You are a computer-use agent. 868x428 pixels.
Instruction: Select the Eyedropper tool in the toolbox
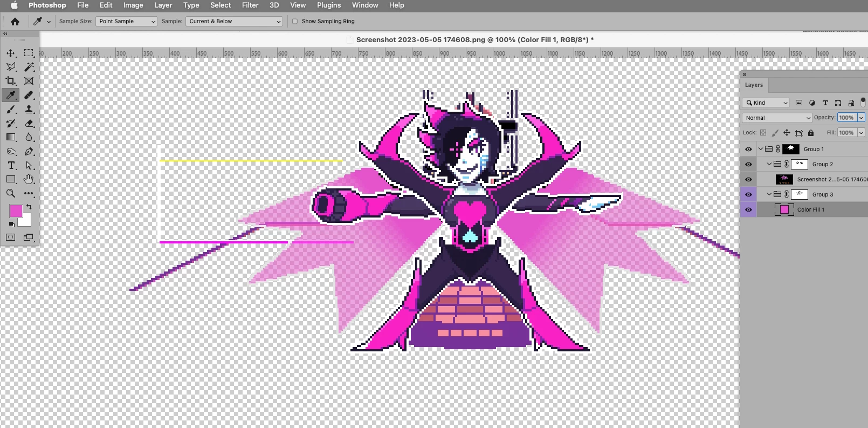tap(11, 95)
